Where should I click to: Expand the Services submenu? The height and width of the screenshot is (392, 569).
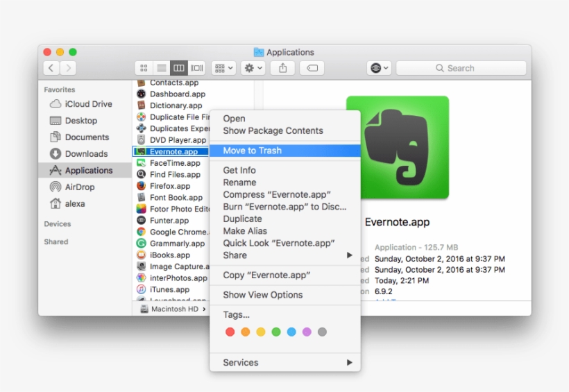coord(285,362)
